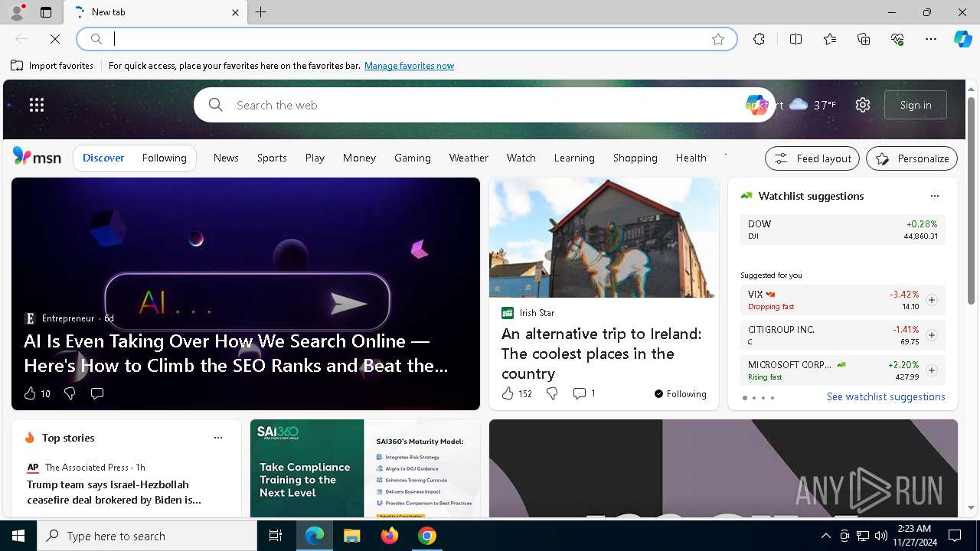Viewport: 980px width, 551px height.
Task: Dislike the Irish Star article
Action: (x=552, y=393)
